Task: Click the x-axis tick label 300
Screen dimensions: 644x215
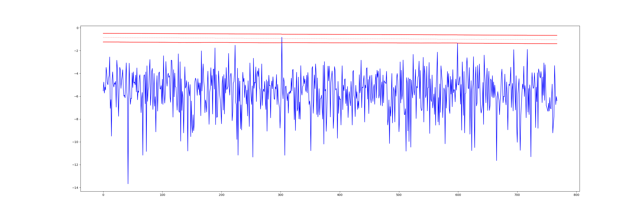Action: (x=281, y=195)
